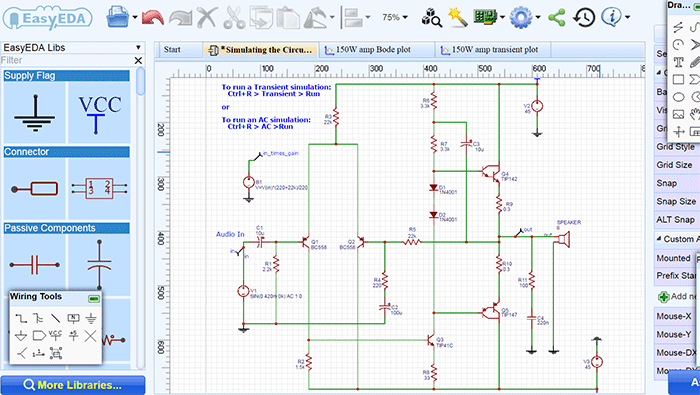Expand the Document icon dropdown arrow
The height and width of the screenshot is (395, 700).
click(x=135, y=17)
